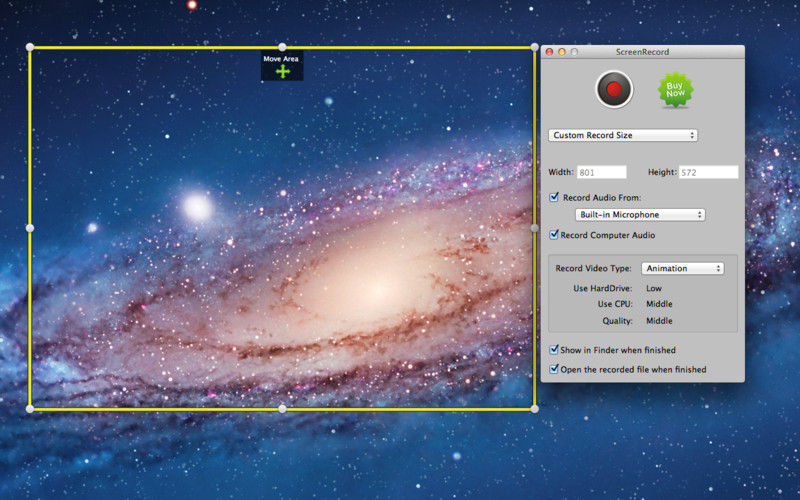Uncheck Open the recorded file when finished
Image resolution: width=800 pixels, height=500 pixels.
554,369
